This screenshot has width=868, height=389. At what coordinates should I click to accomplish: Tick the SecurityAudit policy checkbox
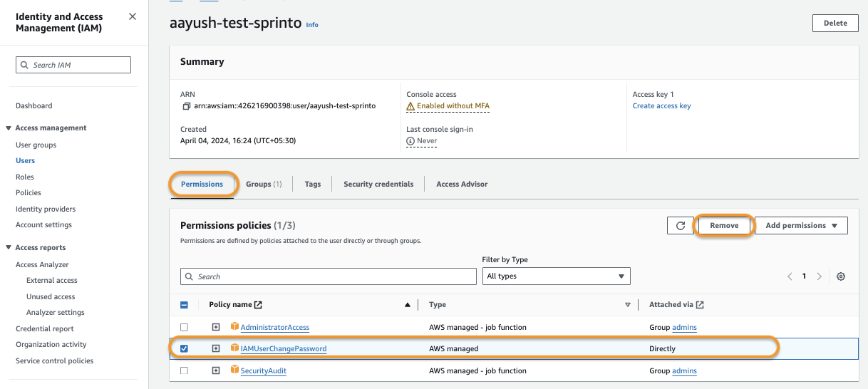[x=185, y=370]
